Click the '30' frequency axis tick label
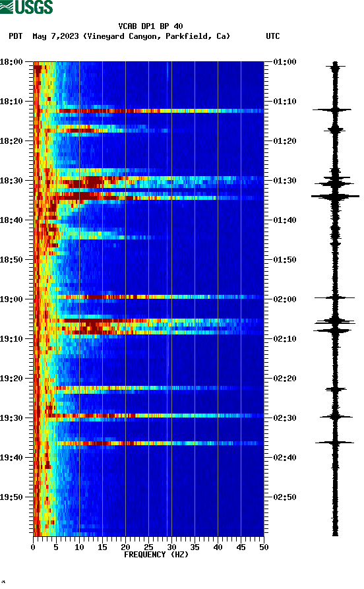The image size is (364, 589). point(171,547)
